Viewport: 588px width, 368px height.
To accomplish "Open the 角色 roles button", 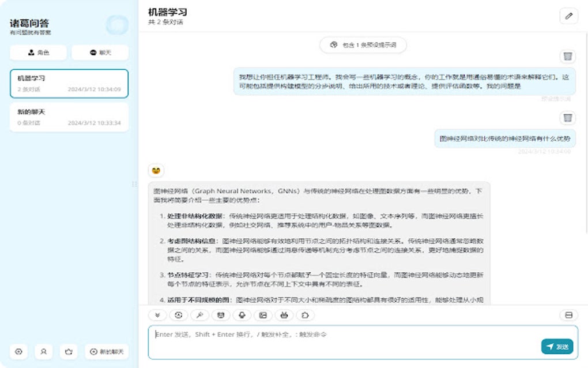I will pos(38,52).
